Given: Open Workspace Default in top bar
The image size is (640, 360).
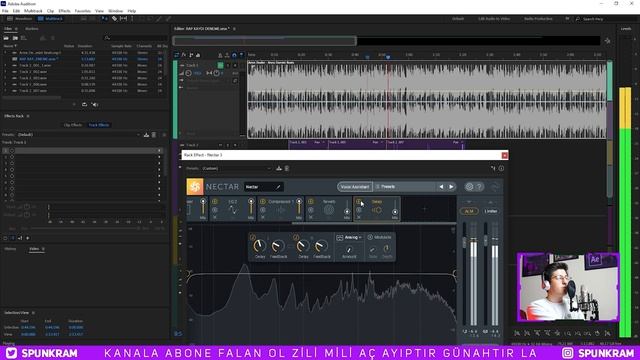Looking at the screenshot, I should (x=458, y=19).
